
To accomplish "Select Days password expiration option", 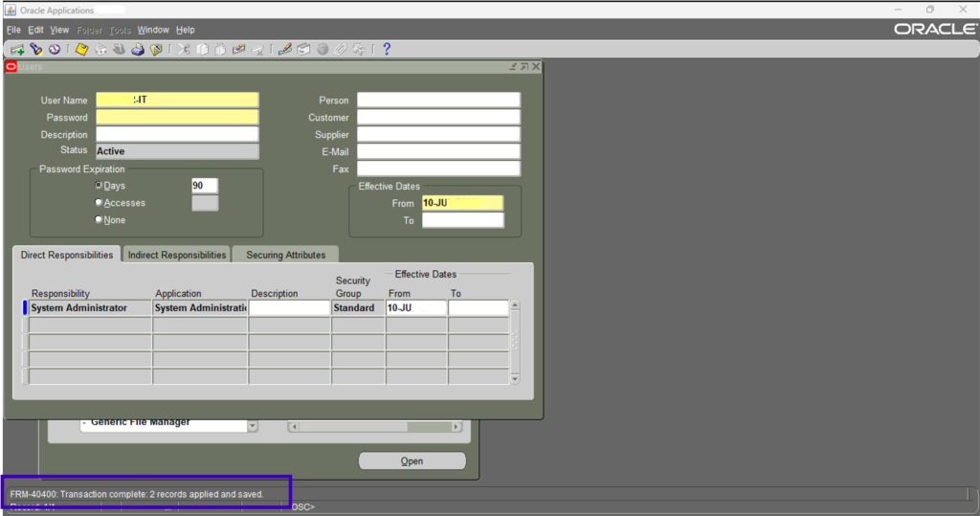I will click(x=99, y=185).
